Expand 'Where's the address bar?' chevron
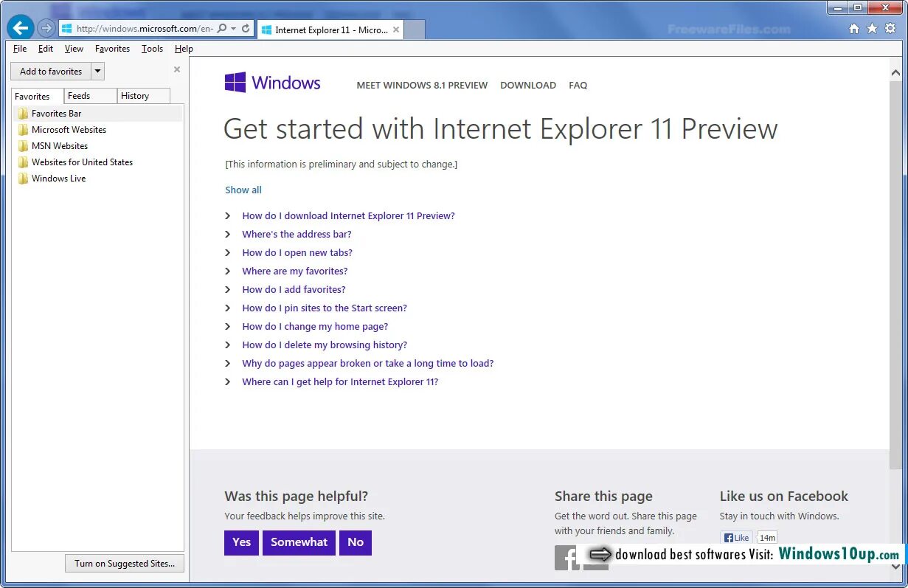This screenshot has height=588, width=908. click(228, 235)
